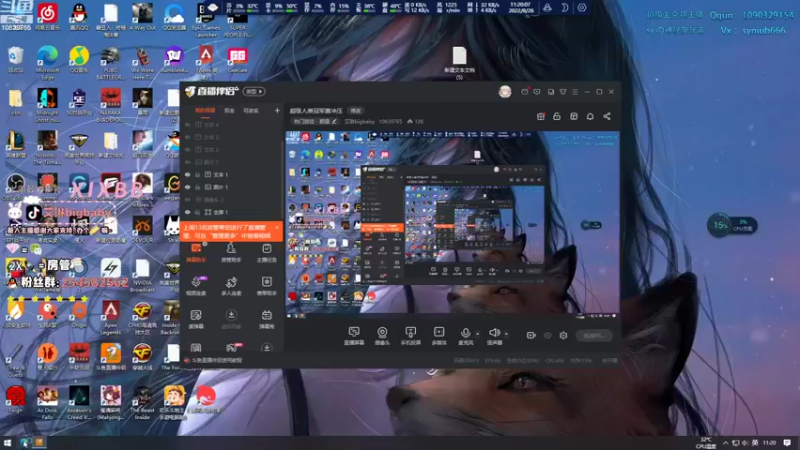Viewport: 800px width, 450px height.
Task: Toggle the preview eye icon beside the gear
Action: [547, 335]
